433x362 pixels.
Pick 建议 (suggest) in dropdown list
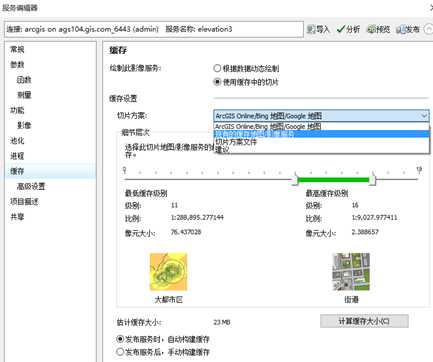pyautogui.click(x=321, y=149)
